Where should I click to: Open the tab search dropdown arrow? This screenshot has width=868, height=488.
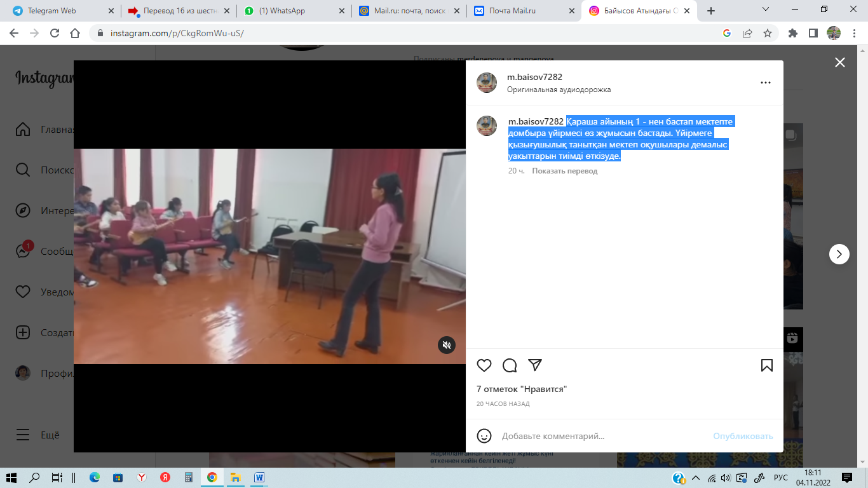tap(766, 10)
